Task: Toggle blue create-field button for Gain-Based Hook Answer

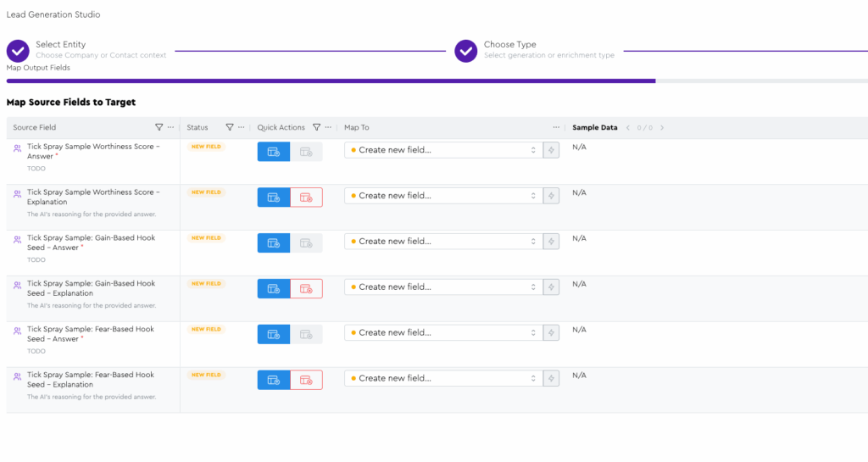Action: pos(274,243)
